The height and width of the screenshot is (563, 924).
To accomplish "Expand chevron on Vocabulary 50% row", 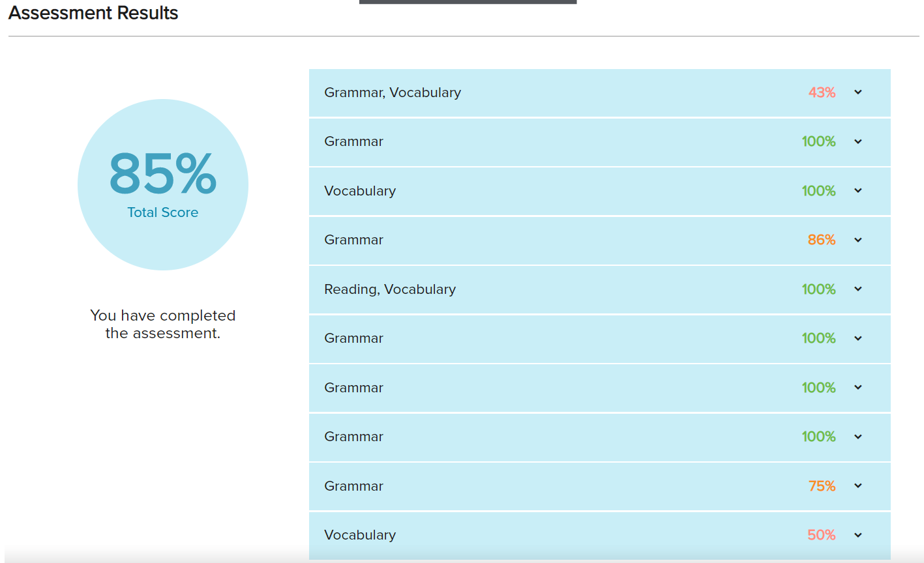I will pyautogui.click(x=858, y=535).
